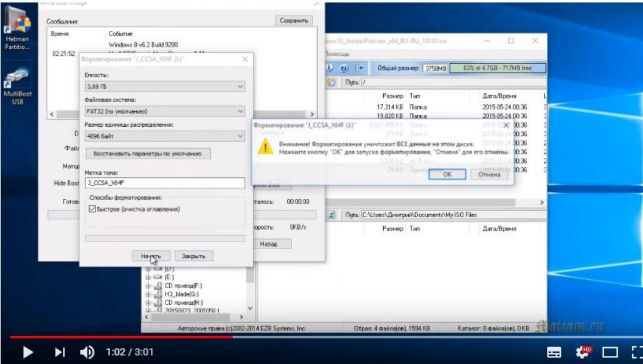The image size is (643, 364).
Task: Open the FAT32 file system dropdown
Action: pos(165,111)
